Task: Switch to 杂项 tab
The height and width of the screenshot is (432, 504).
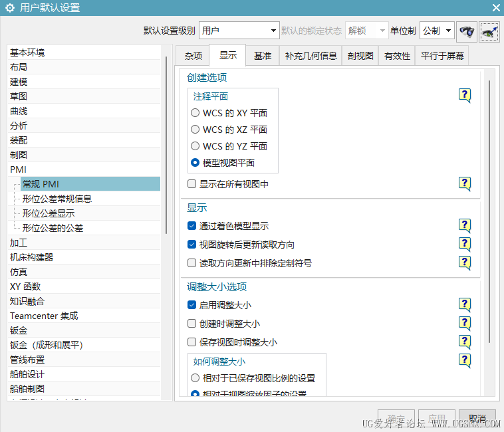Action: coord(193,56)
